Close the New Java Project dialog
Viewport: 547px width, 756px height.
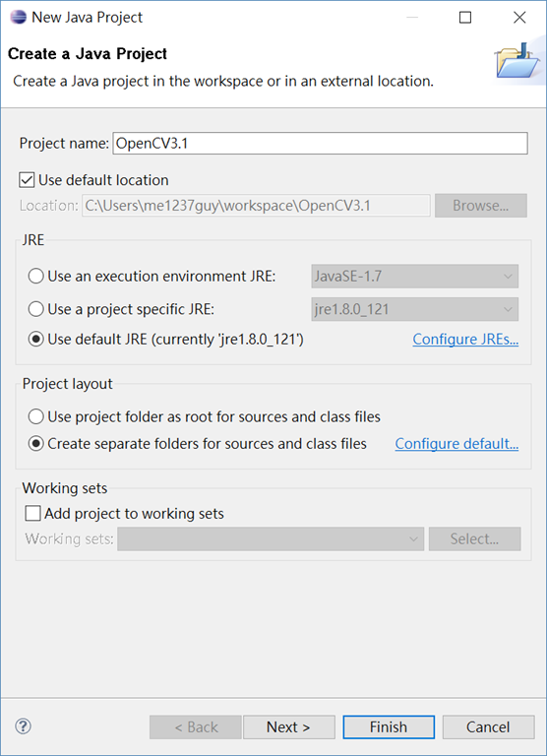pyautogui.click(x=519, y=18)
